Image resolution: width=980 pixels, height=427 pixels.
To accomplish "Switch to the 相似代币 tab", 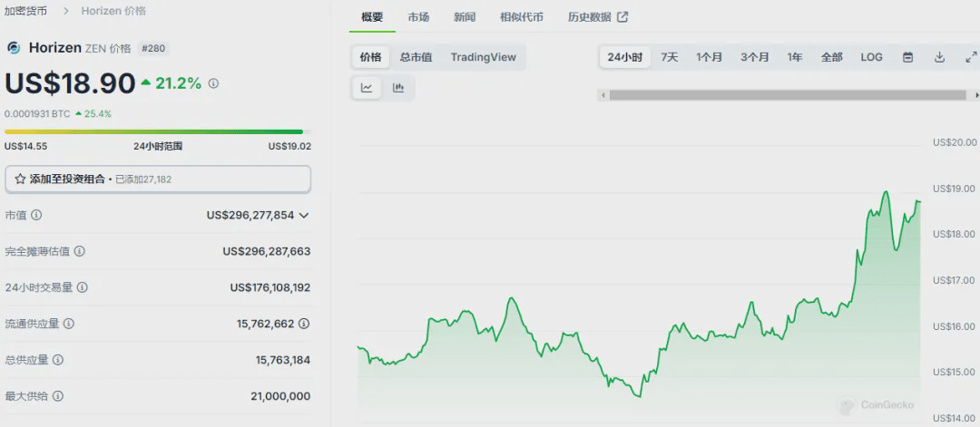I will coord(521,17).
